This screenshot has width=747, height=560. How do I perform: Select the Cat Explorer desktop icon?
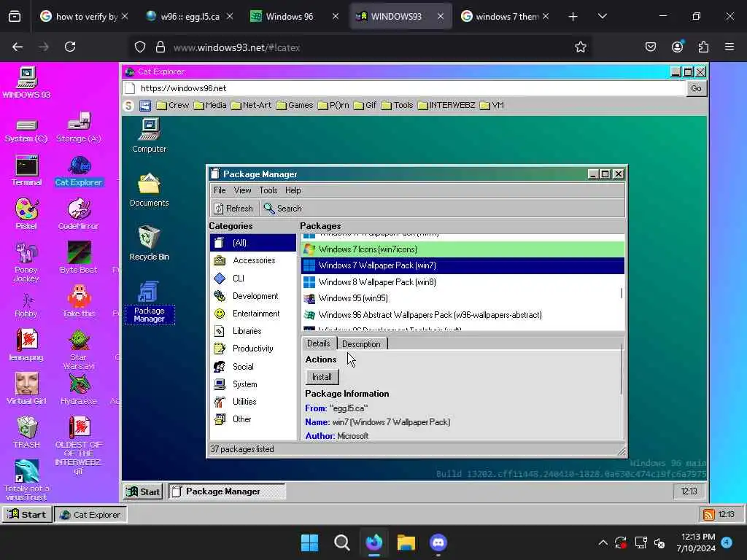pos(79,171)
